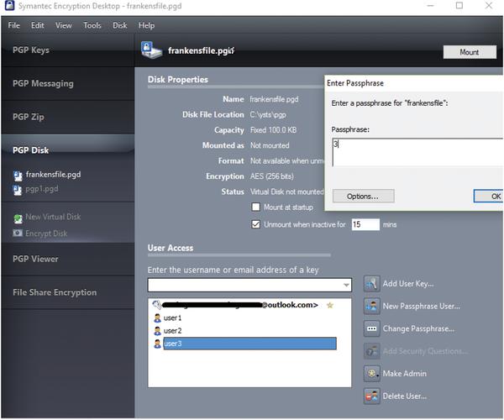
Task: Click the New Virtual Disk link
Action: 53,217
